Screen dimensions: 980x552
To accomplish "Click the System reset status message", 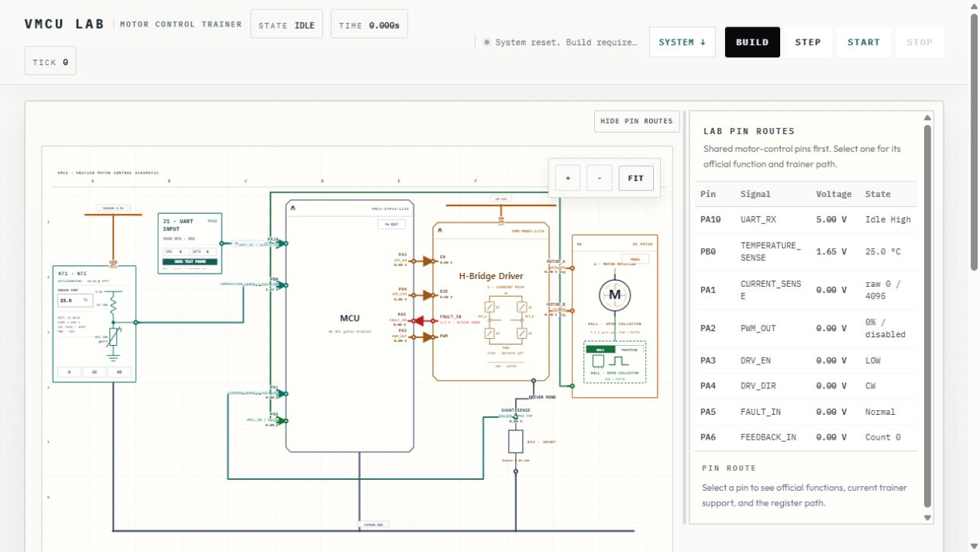I will pos(560,42).
